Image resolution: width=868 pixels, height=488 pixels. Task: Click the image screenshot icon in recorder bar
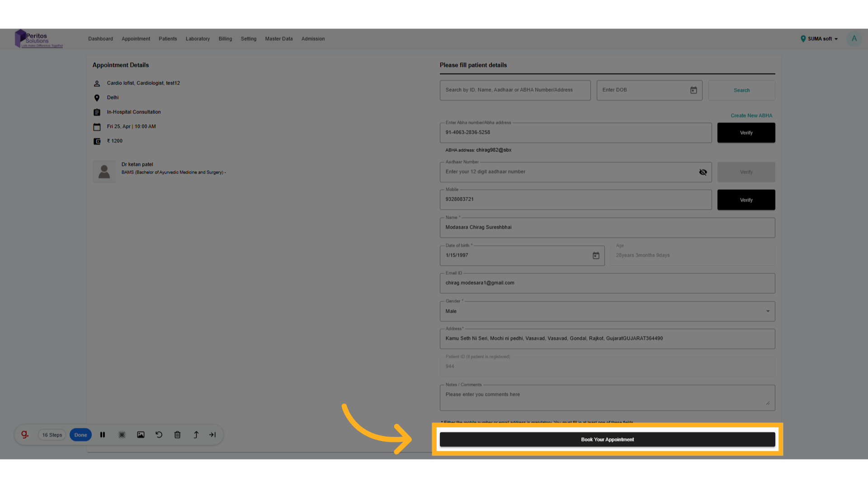coord(141,435)
